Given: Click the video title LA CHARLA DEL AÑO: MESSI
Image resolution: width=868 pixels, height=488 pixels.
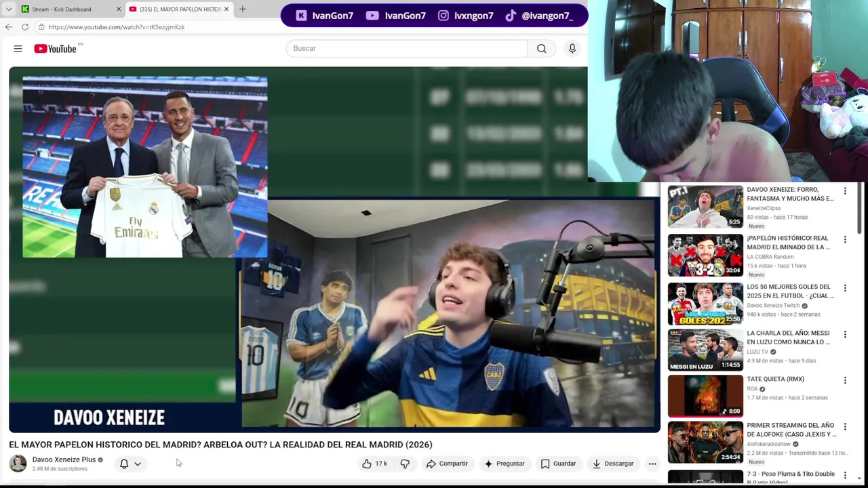Looking at the screenshot, I should [788, 338].
